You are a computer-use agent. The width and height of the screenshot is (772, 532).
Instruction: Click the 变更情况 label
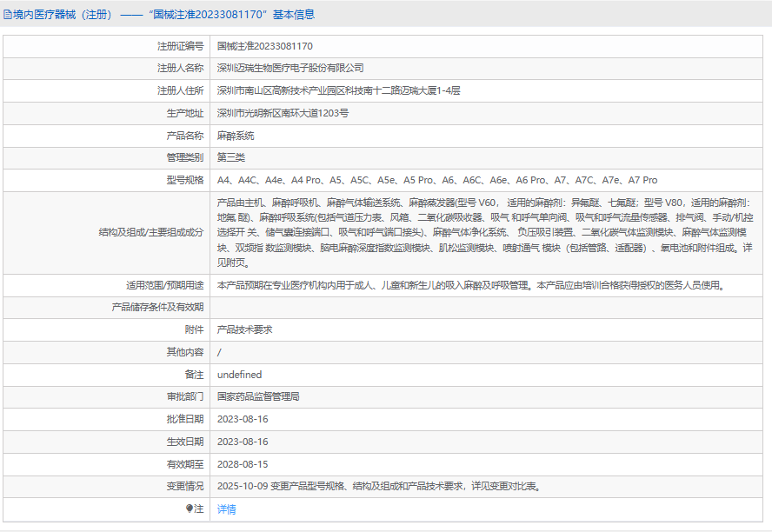tap(185, 486)
